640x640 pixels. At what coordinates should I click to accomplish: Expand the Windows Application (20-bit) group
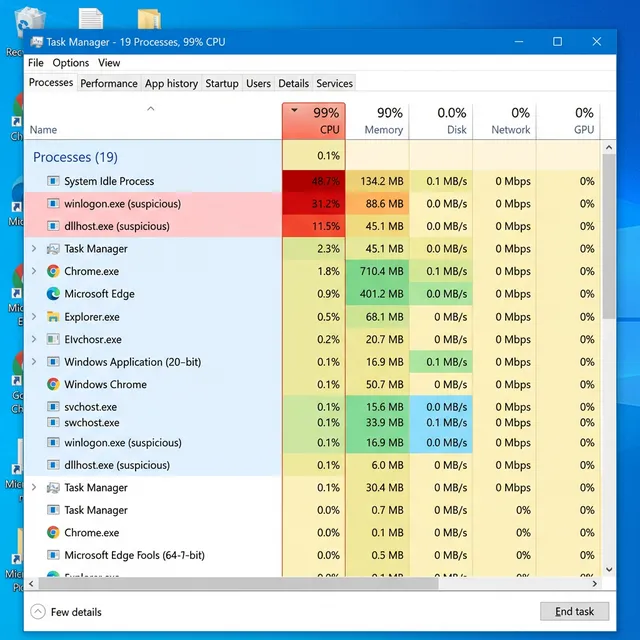point(34,362)
